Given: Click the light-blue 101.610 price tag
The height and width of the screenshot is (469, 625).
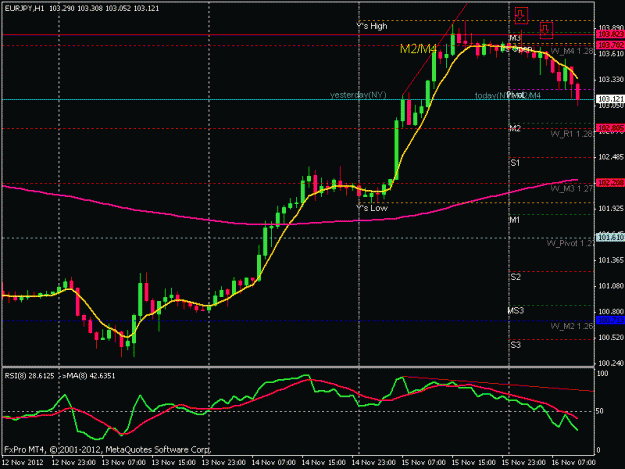Looking at the screenshot, I should pos(611,237).
